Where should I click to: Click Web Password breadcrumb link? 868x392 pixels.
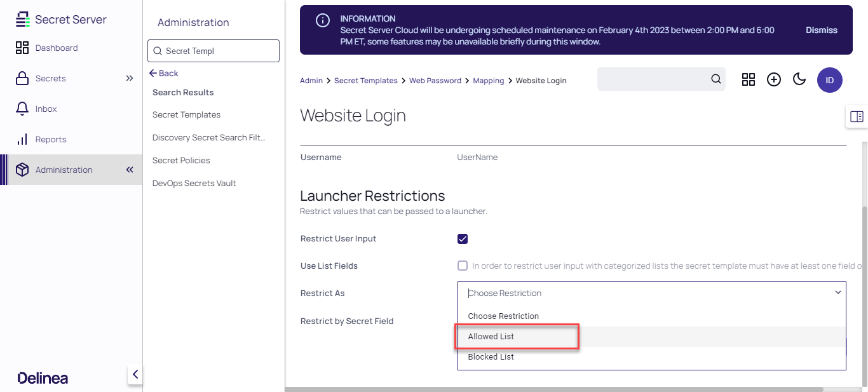(435, 81)
